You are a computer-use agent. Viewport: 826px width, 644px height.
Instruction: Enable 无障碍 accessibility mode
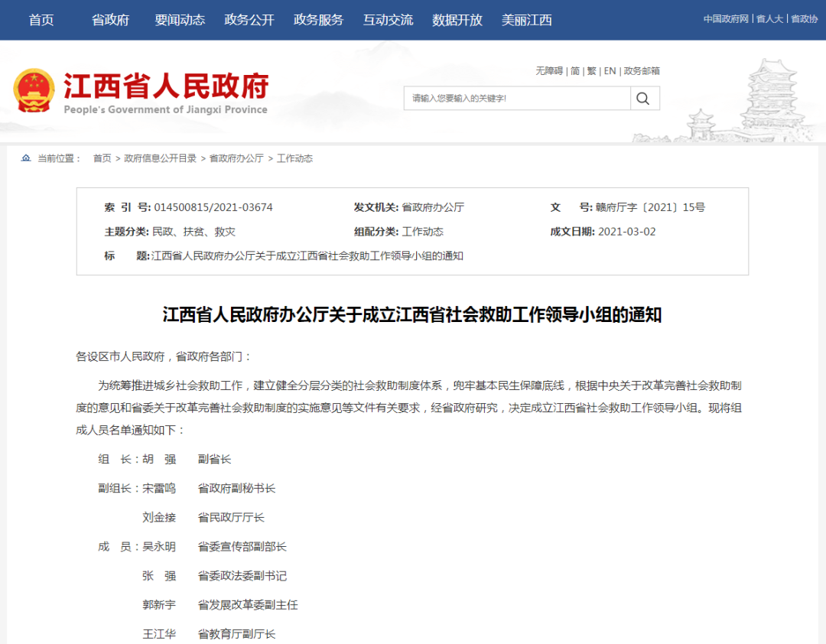[x=548, y=70]
